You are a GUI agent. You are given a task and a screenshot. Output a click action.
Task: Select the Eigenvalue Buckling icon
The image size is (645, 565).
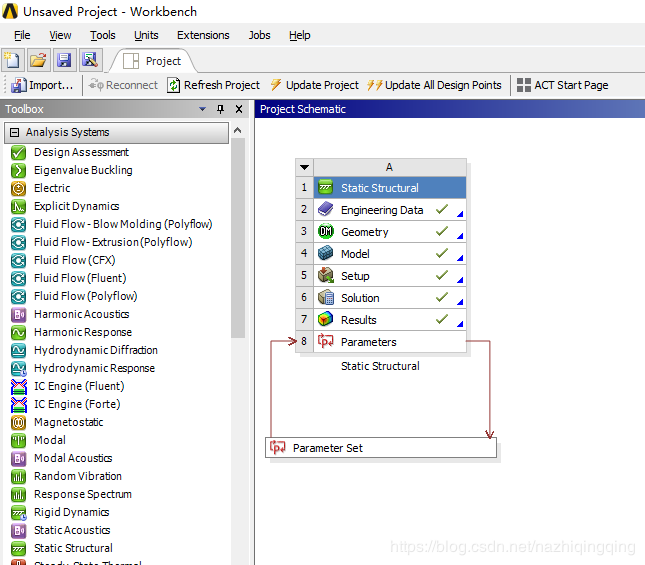tap(19, 170)
